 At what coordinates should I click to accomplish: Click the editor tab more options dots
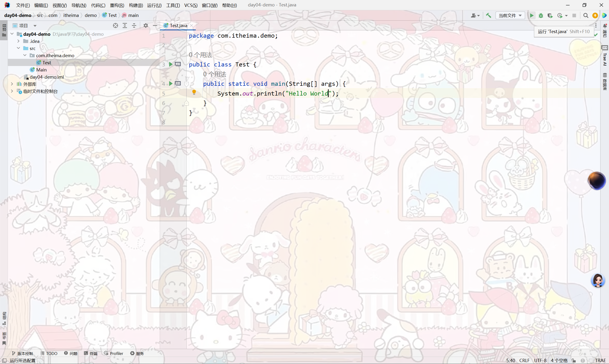pyautogui.click(x=596, y=25)
